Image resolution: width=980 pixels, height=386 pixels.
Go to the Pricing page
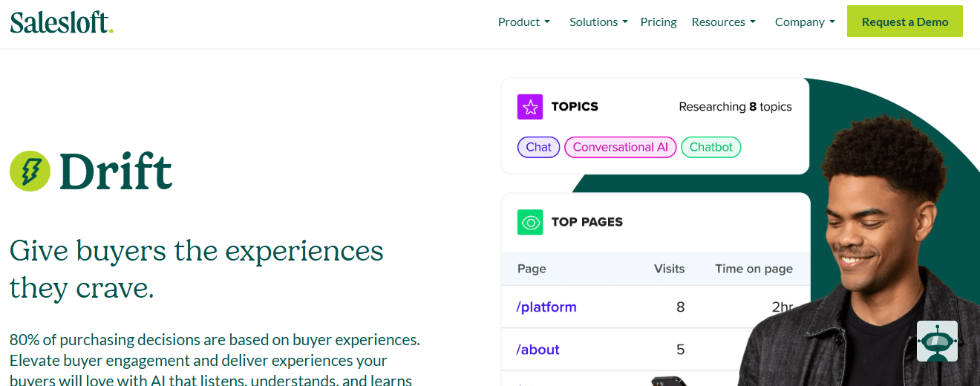659,22
